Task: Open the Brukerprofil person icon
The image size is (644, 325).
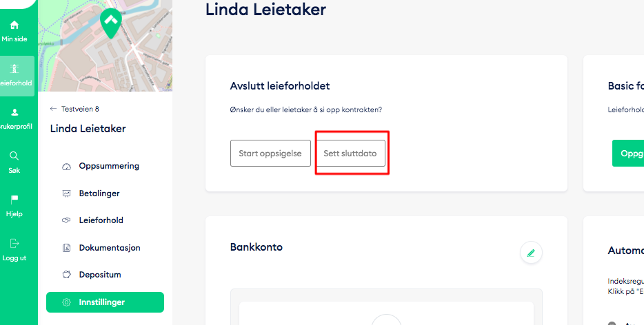Action: pos(14,112)
